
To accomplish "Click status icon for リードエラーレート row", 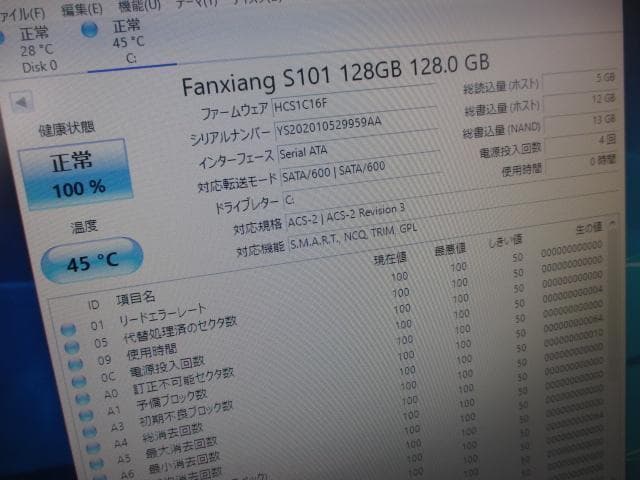I will click(67, 329).
